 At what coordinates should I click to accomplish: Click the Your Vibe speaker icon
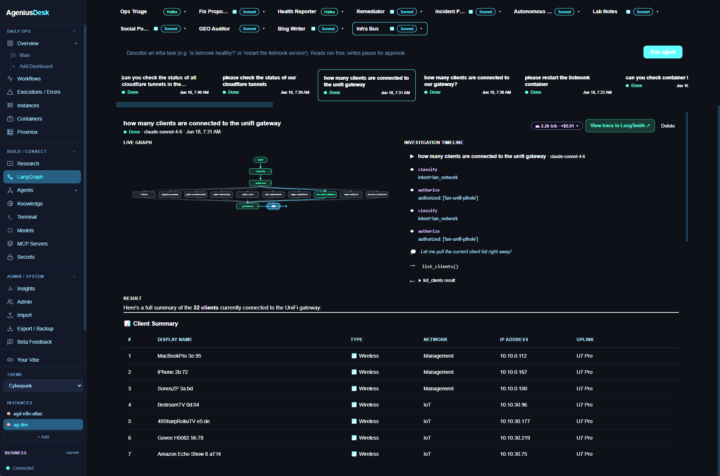point(10,360)
